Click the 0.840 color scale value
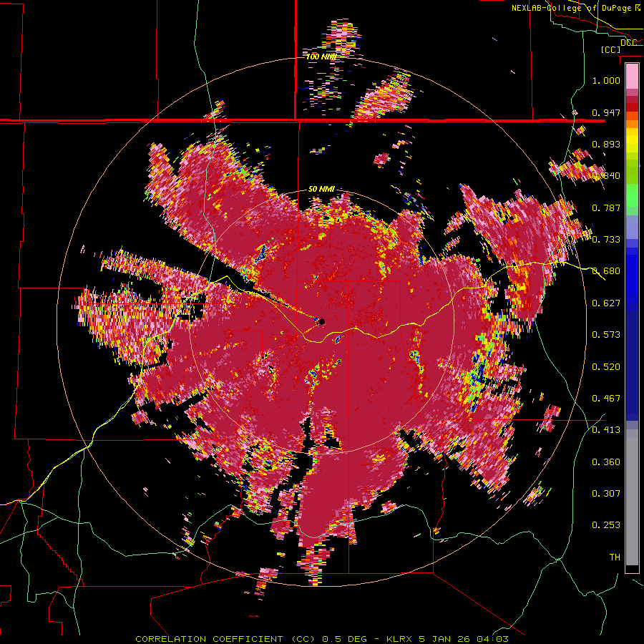The height and width of the screenshot is (644, 644). click(606, 176)
